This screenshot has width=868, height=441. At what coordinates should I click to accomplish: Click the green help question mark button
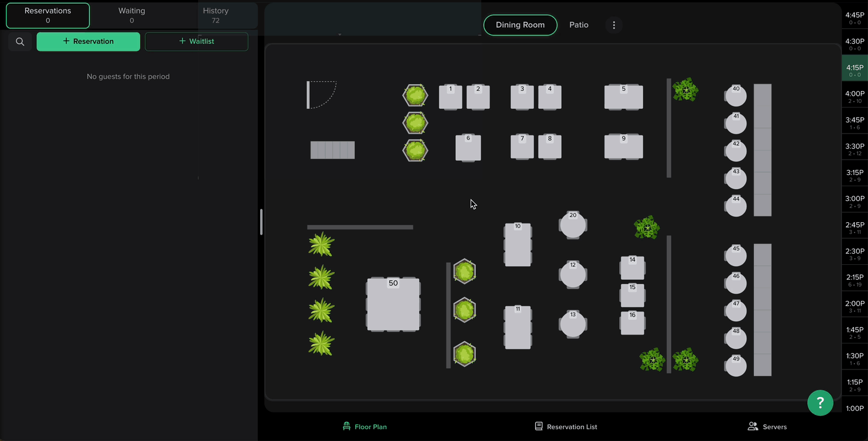coord(820,403)
